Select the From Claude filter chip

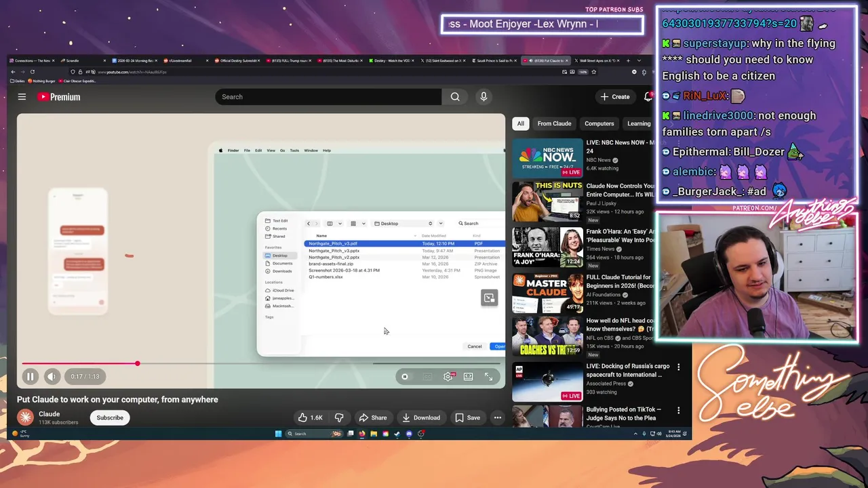point(554,123)
